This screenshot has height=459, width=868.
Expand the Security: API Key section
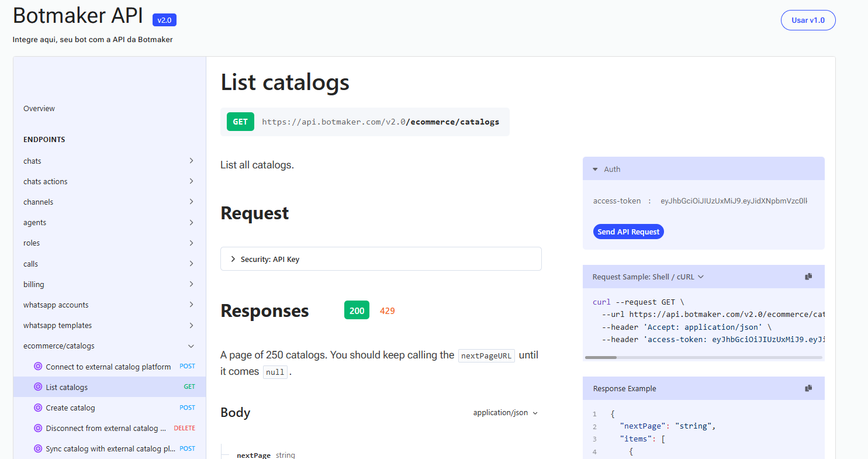coord(381,259)
